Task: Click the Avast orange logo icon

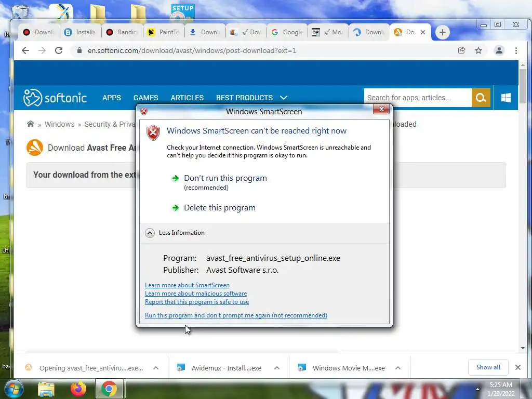Action: 35,148
